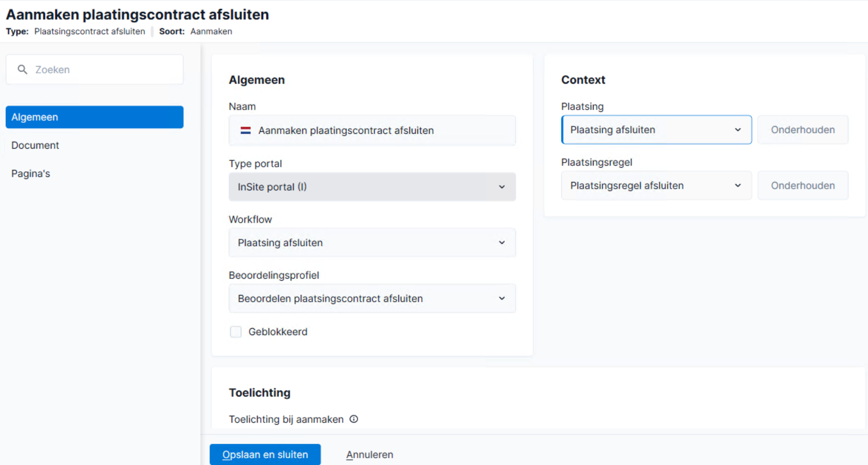Image resolution: width=868 pixels, height=465 pixels.
Task: Click the Dutch flag icon in Naam
Action: click(246, 131)
